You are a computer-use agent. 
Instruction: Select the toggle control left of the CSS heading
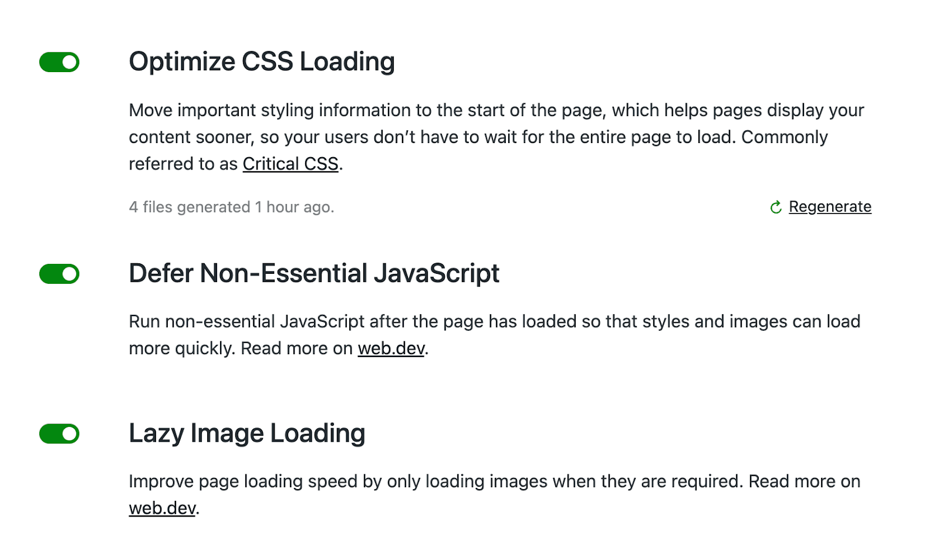(59, 61)
